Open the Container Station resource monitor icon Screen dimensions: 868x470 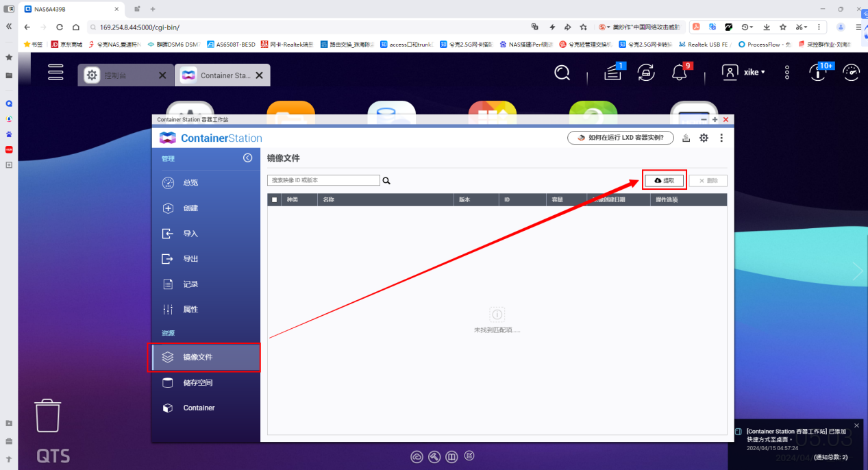(686, 137)
